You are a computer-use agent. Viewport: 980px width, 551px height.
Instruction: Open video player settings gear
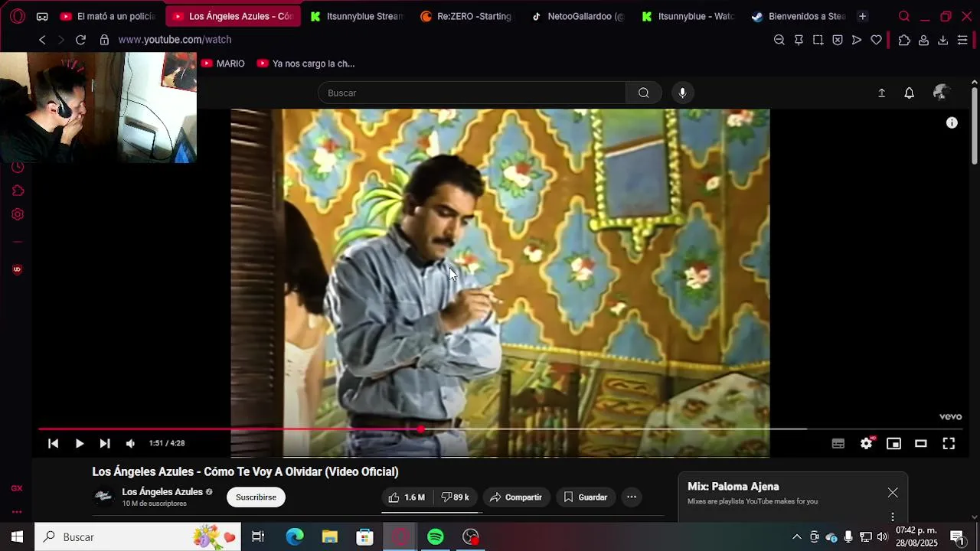tap(867, 443)
